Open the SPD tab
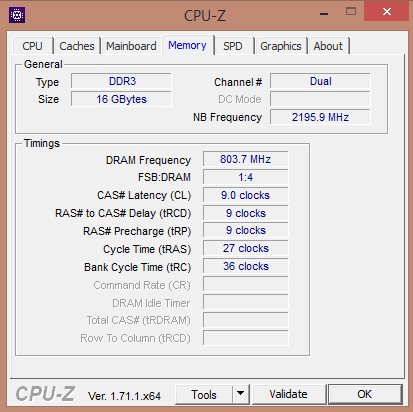 (233, 46)
